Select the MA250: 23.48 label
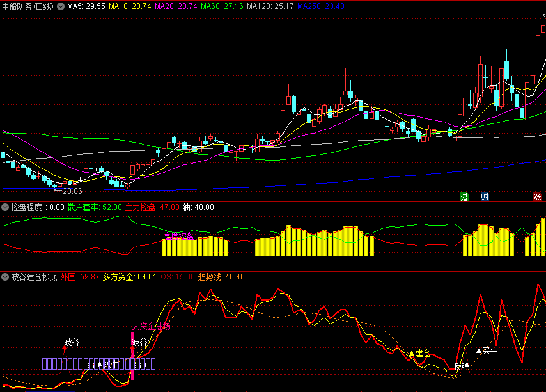The width and height of the screenshot is (546, 392). click(321, 6)
